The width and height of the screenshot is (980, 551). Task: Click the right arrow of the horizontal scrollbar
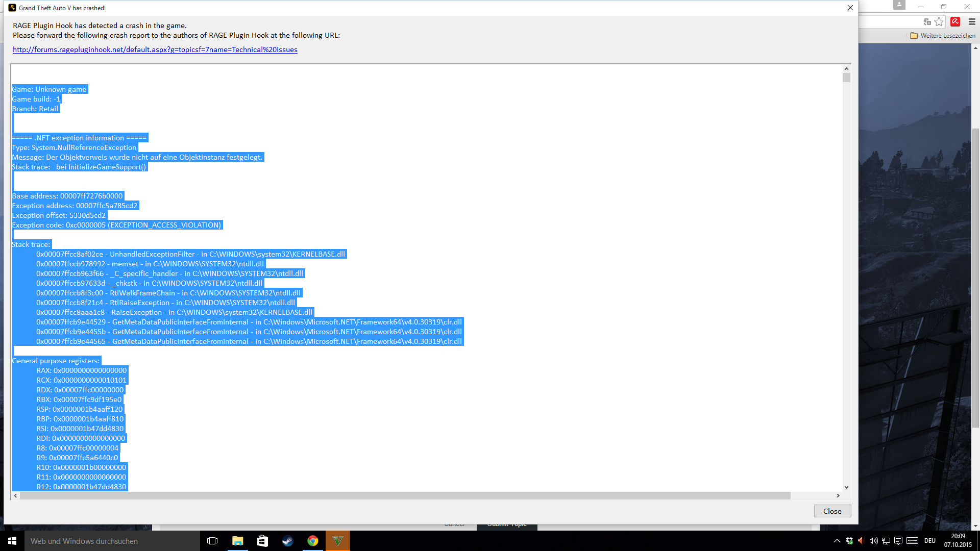click(x=838, y=495)
